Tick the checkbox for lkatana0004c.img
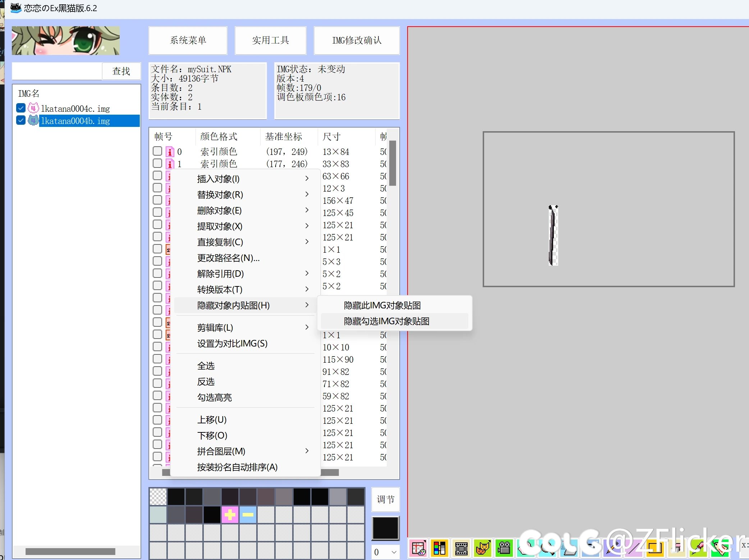The height and width of the screenshot is (560, 749). [x=21, y=108]
